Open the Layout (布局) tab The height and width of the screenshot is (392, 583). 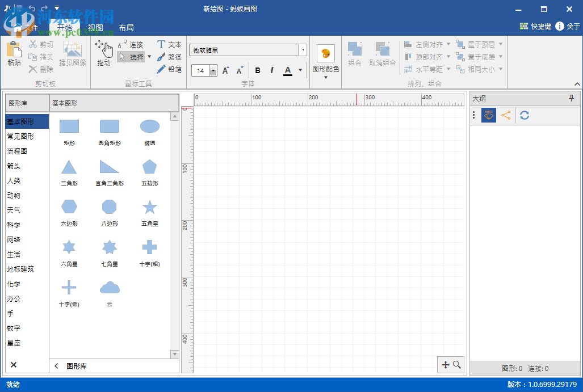tap(126, 27)
